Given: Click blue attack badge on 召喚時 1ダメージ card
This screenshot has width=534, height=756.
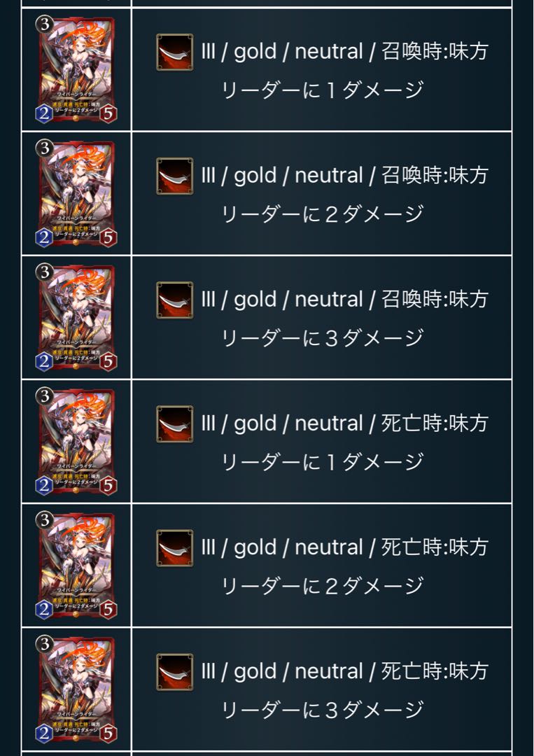Looking at the screenshot, I should click(x=44, y=114).
